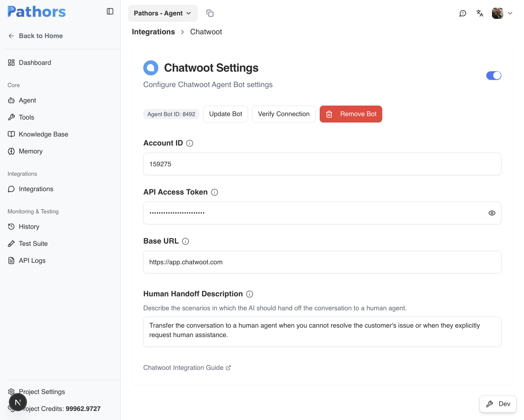524x420 pixels.
Task: Click the Update Bot button
Action: (x=225, y=114)
